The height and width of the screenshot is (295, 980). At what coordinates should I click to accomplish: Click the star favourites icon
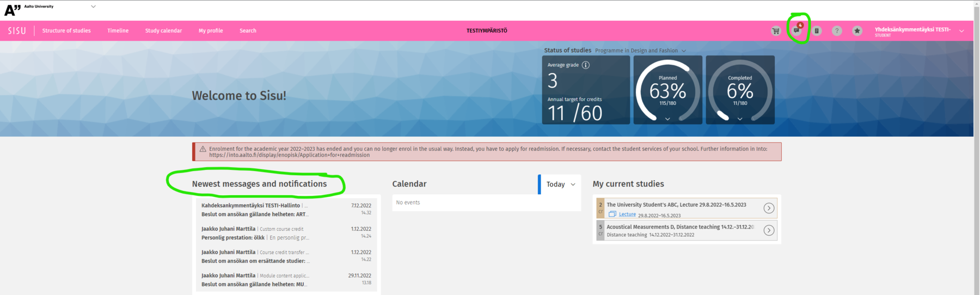pos(857,31)
